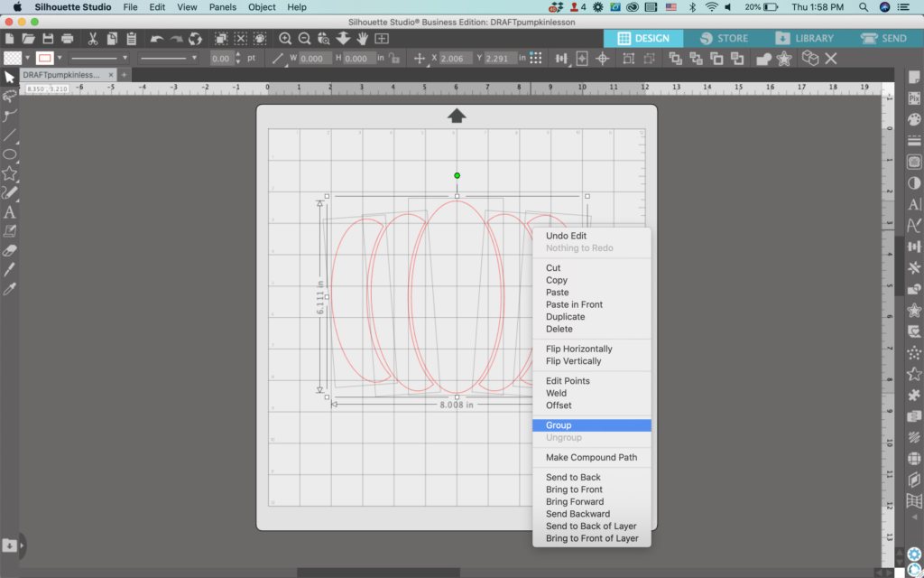
Task: Select the Knife tool
Action: (x=9, y=270)
